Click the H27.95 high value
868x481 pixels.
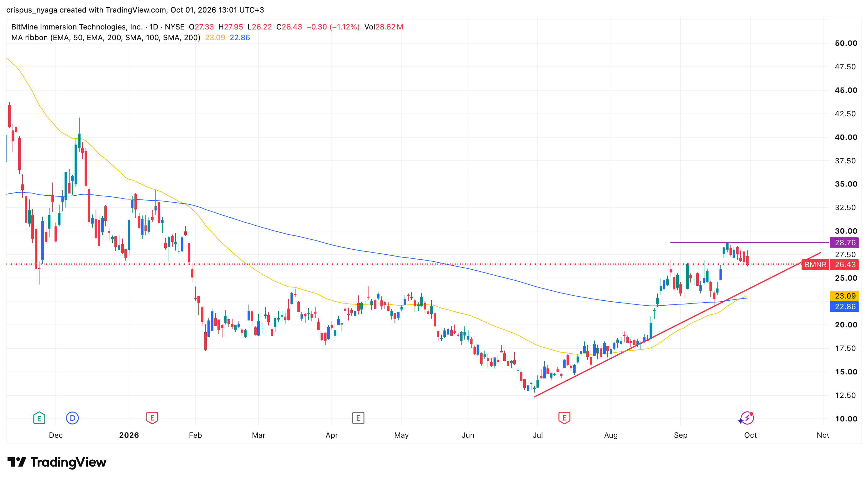pyautogui.click(x=231, y=27)
